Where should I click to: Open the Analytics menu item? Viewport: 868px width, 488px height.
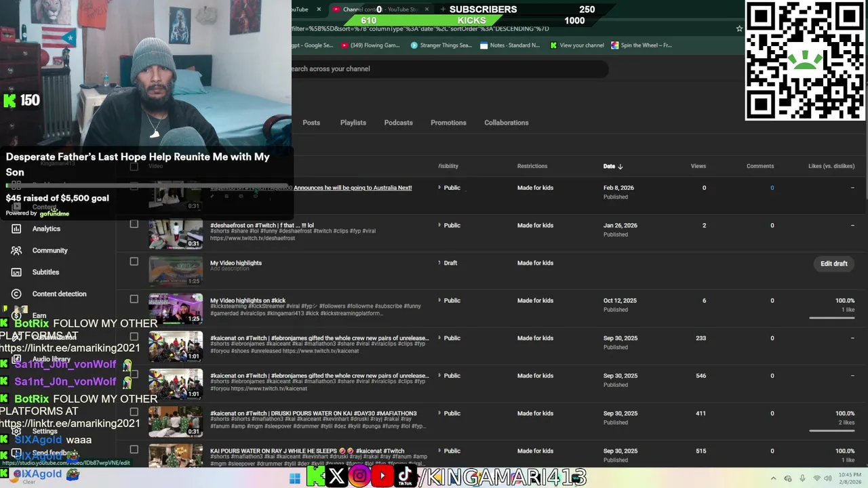46,229
